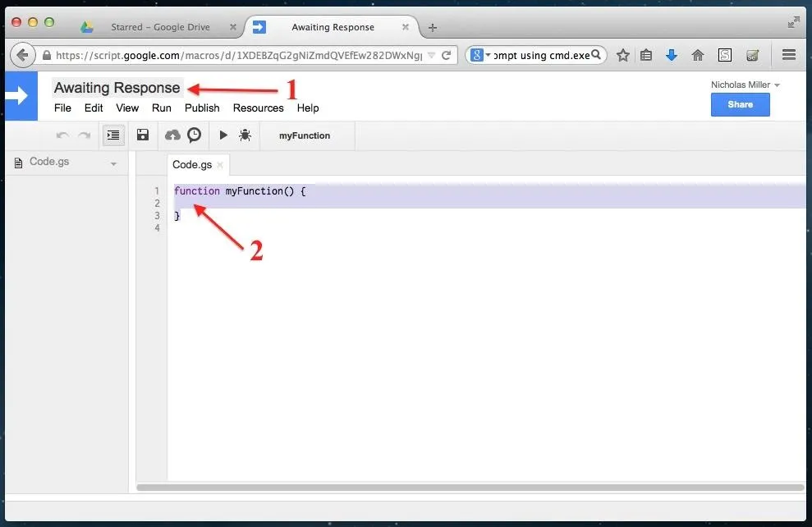Click the horizontal scrollbar under the editor
The width and height of the screenshot is (812, 527).
[470, 487]
